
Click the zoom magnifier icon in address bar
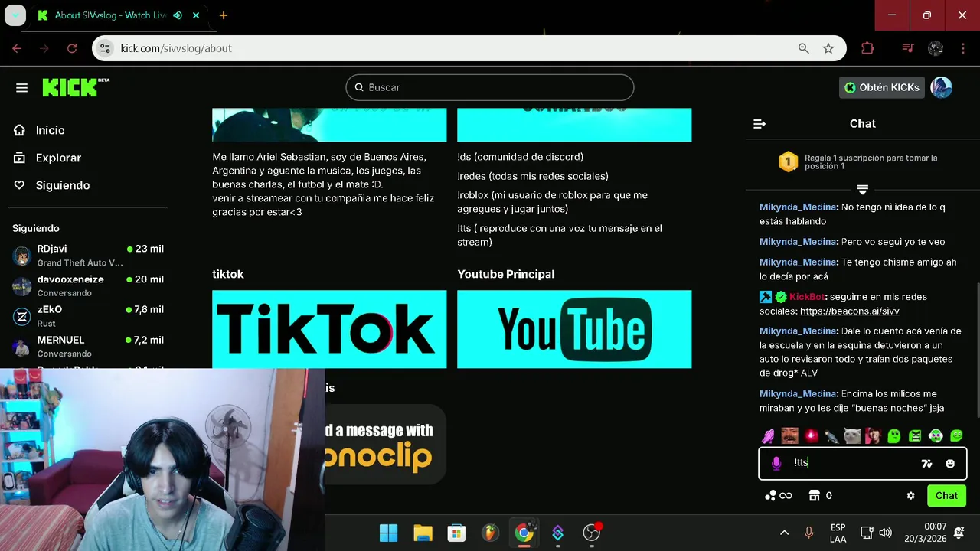pyautogui.click(x=803, y=48)
